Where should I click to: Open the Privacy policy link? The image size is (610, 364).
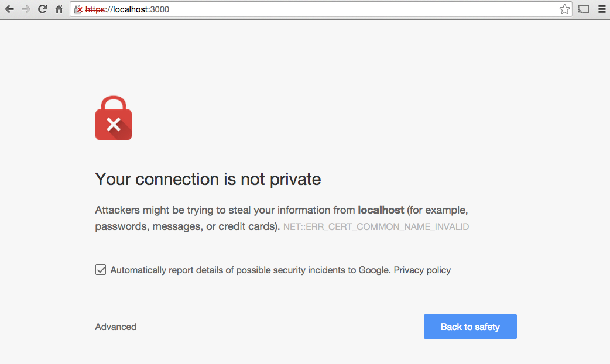coord(422,270)
